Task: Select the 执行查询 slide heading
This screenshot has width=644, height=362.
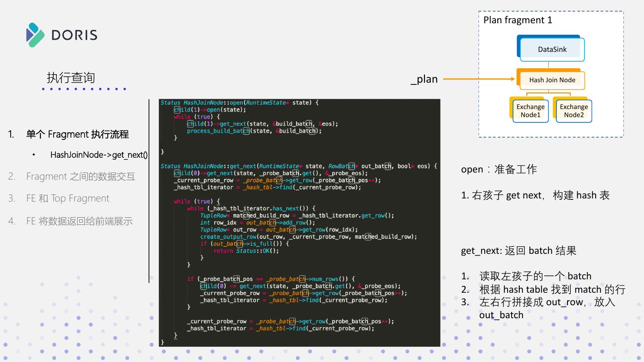Action: [x=71, y=78]
